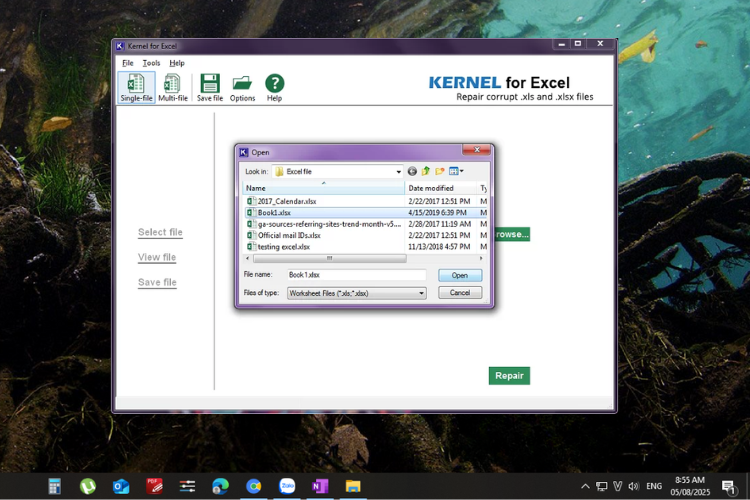Open OneNote from the taskbar

[x=320, y=487]
